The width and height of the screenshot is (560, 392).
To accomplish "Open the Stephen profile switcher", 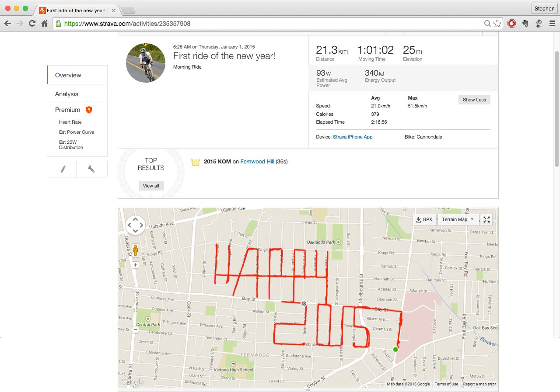I will [544, 8].
